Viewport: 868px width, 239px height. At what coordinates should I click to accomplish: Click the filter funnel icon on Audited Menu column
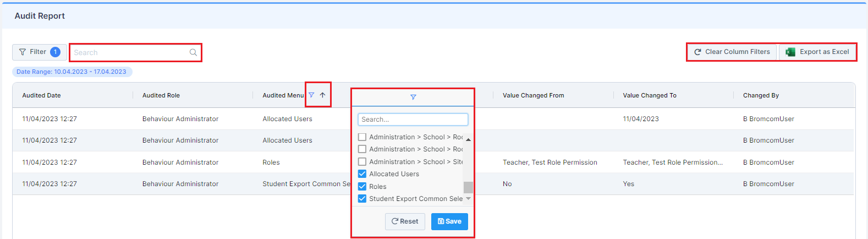pos(311,95)
